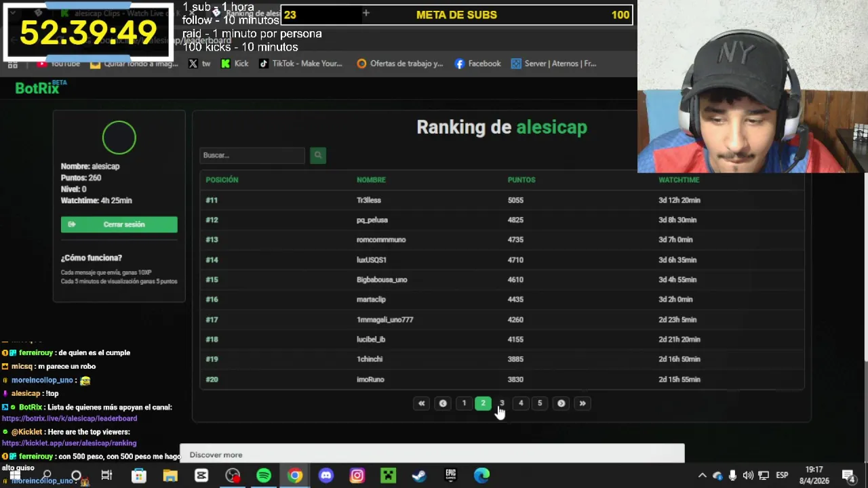Open the Kick bookmark
The height and width of the screenshot is (488, 868).
point(235,64)
